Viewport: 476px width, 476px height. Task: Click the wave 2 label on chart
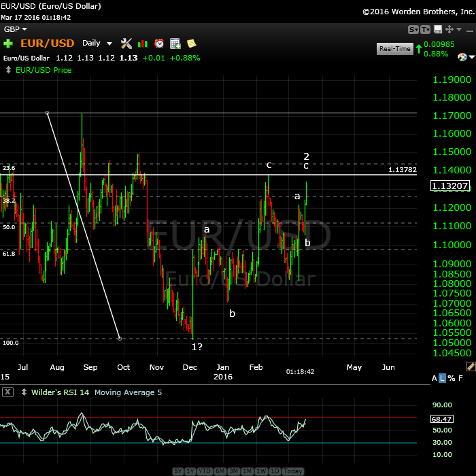306,156
